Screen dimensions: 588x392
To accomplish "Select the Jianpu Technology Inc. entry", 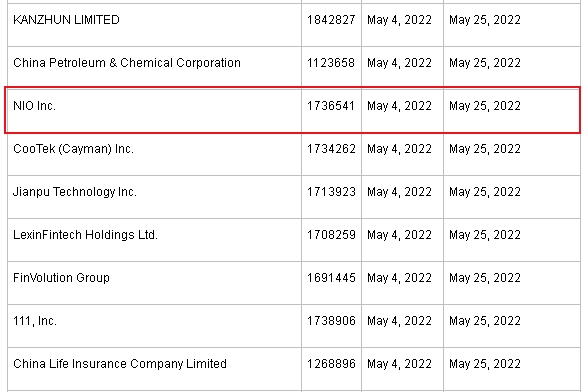I will coord(75,192).
